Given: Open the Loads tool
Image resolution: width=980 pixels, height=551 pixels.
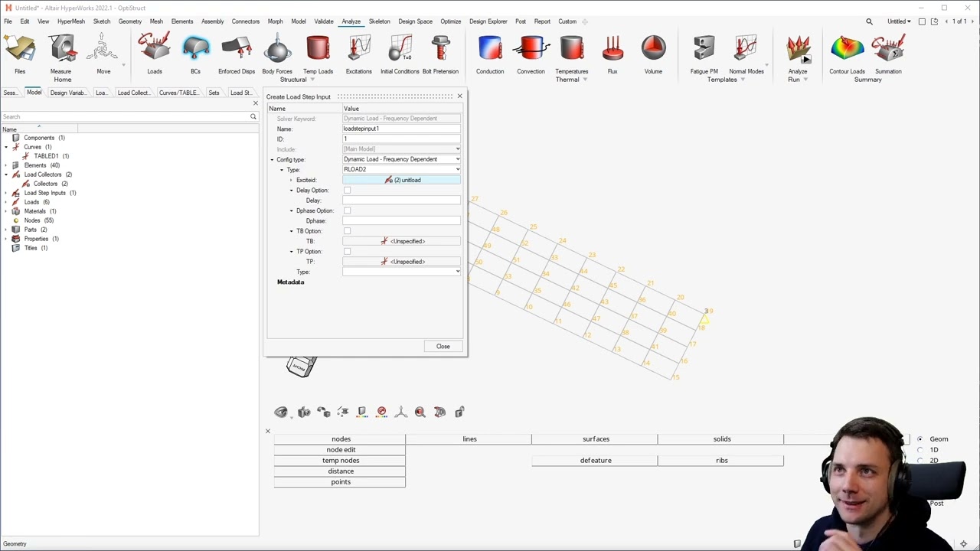Looking at the screenshot, I should (155, 55).
